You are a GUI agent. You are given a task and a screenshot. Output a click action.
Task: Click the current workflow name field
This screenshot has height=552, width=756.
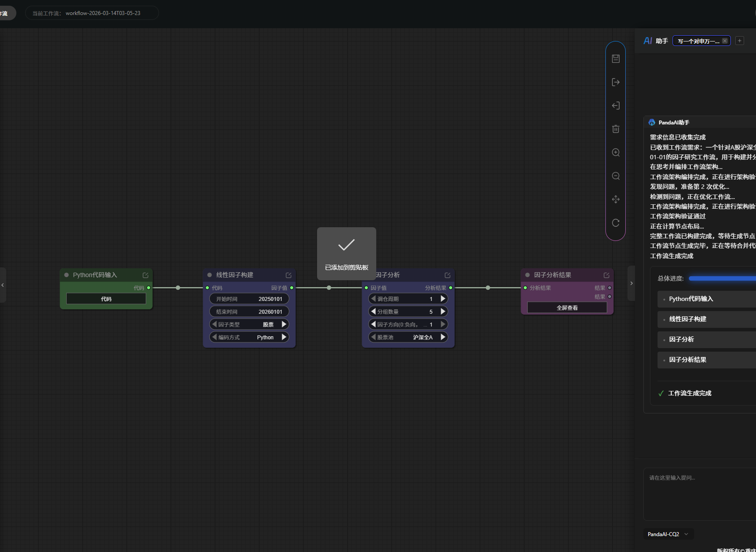pyautogui.click(x=92, y=13)
